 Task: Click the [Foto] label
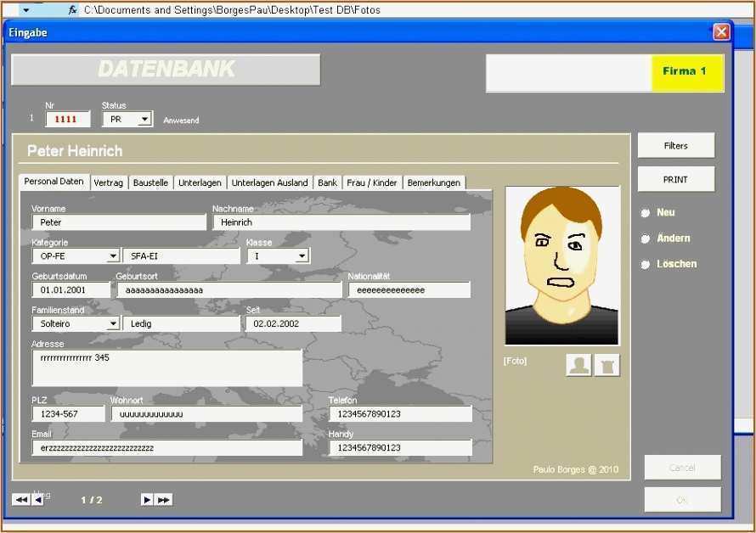[x=515, y=361]
